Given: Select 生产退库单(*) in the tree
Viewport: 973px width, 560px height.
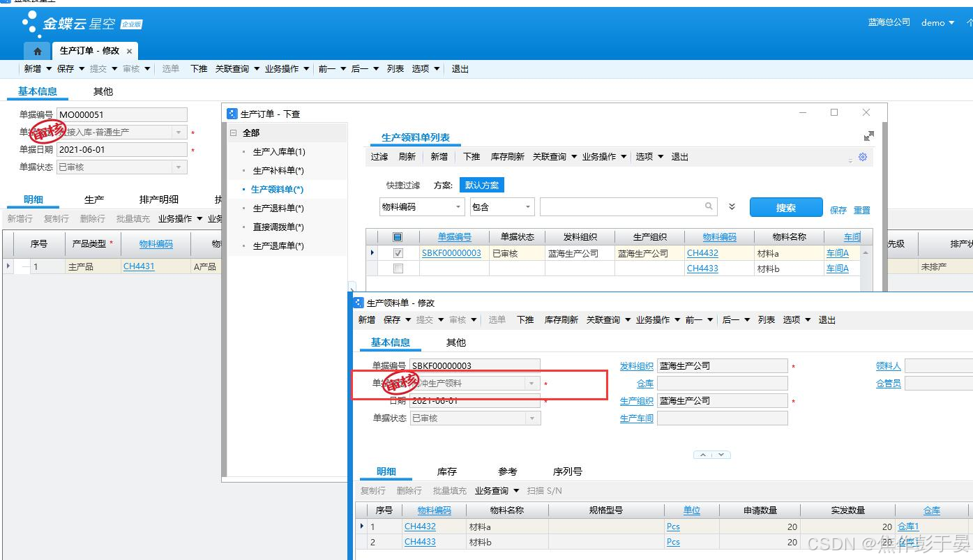Looking at the screenshot, I should (278, 245).
